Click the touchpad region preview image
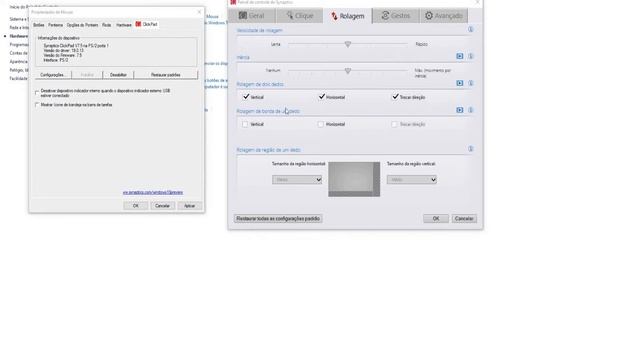The image size is (640, 360). (354, 179)
